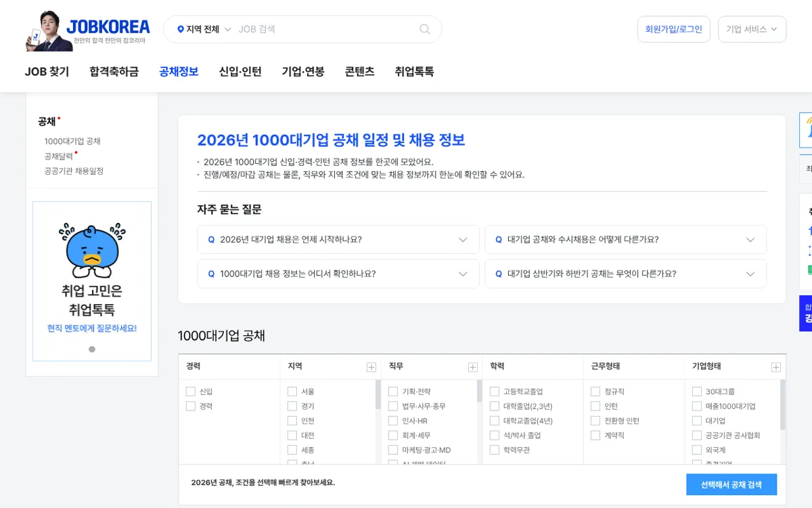Check the 석/박사 졸업 checkbox
Viewport: 812px width, 508px height.
coord(495,436)
